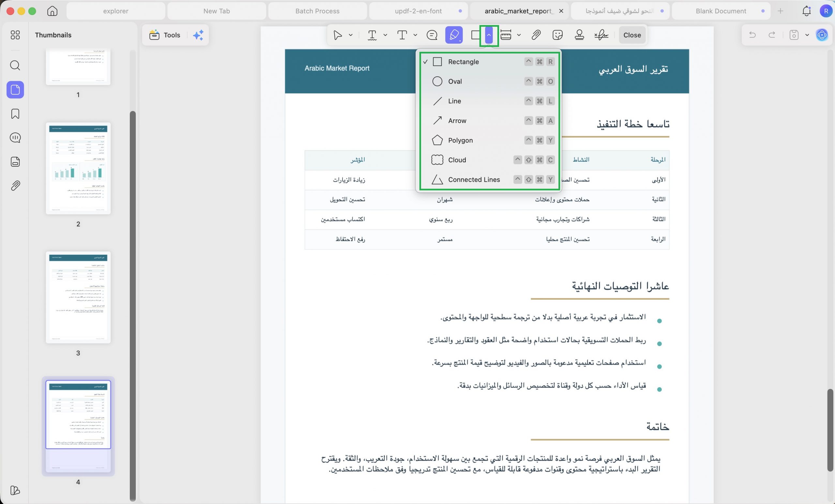Select the rectangle shape tool in toolbar
Viewport: 835px width, 504px height.
[476, 35]
